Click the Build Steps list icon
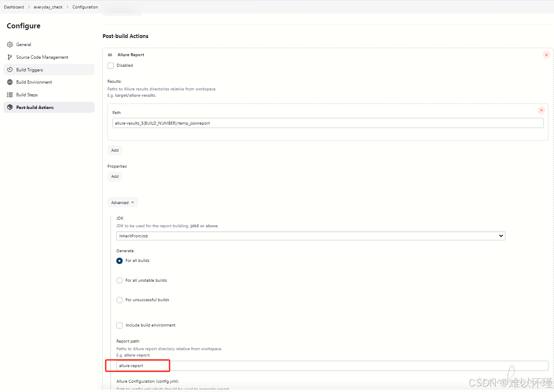554x392 pixels. point(10,95)
